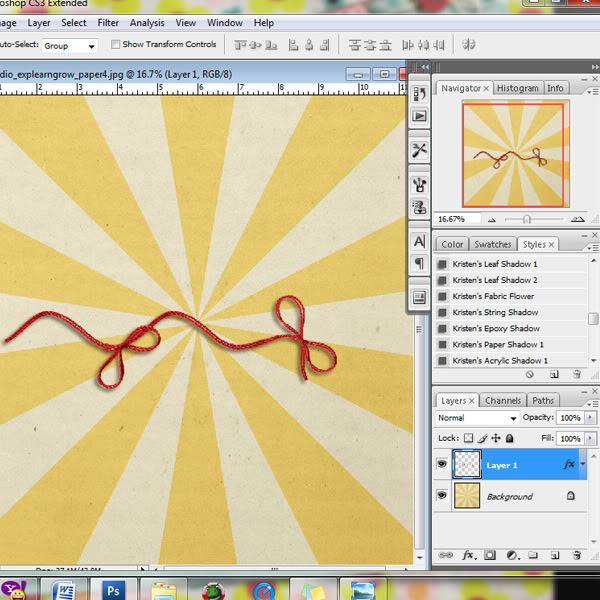Open the History panel icon in dock

[419, 94]
